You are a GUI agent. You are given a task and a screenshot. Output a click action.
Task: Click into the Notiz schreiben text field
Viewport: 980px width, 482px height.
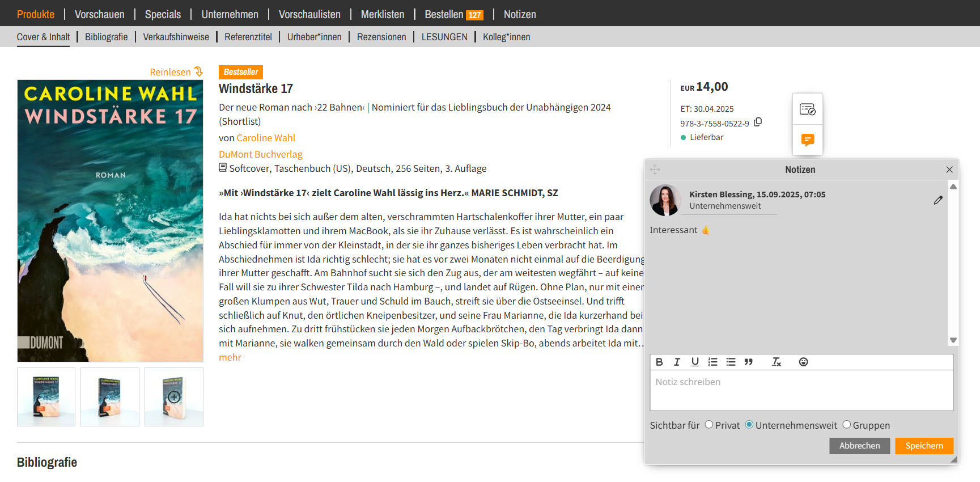point(801,391)
